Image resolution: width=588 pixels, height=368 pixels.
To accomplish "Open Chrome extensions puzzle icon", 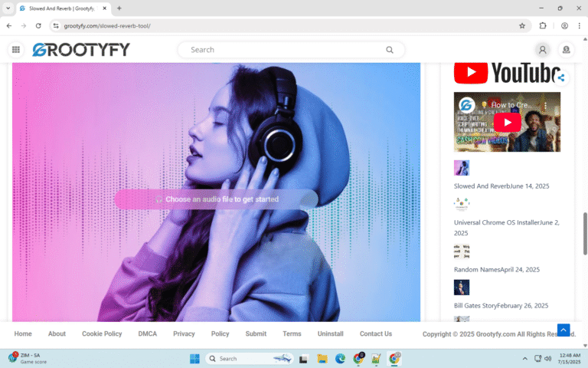I will pyautogui.click(x=544, y=25).
